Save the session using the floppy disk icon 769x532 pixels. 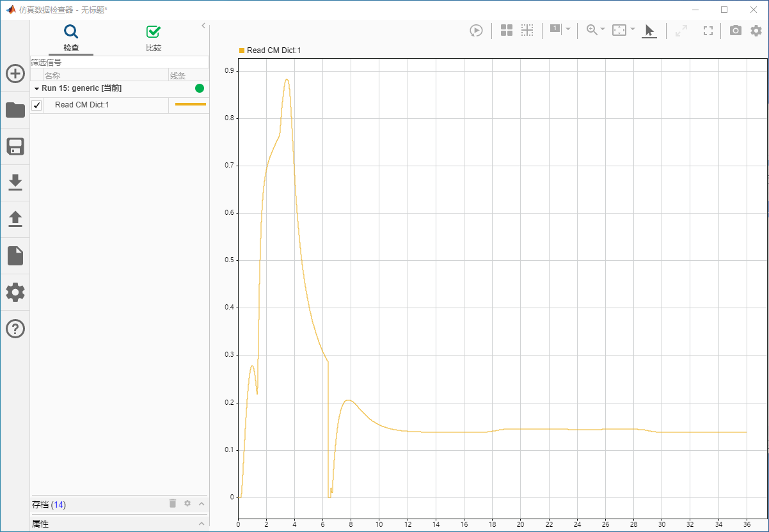pyautogui.click(x=15, y=146)
